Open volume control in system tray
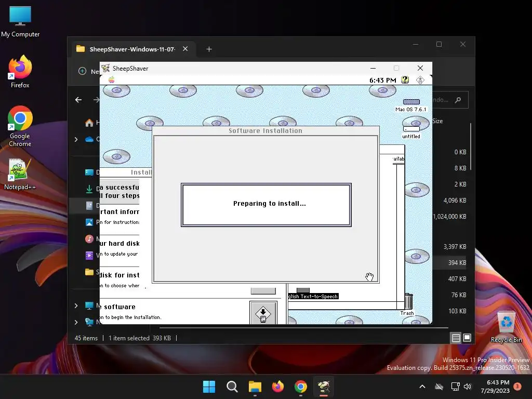532x399 pixels. [x=468, y=387]
